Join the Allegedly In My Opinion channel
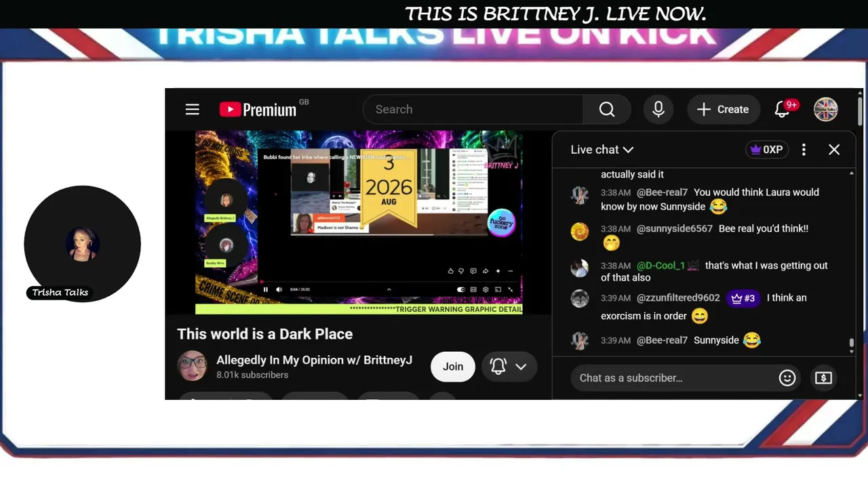Screen dimensions: 868x488 click(453, 367)
